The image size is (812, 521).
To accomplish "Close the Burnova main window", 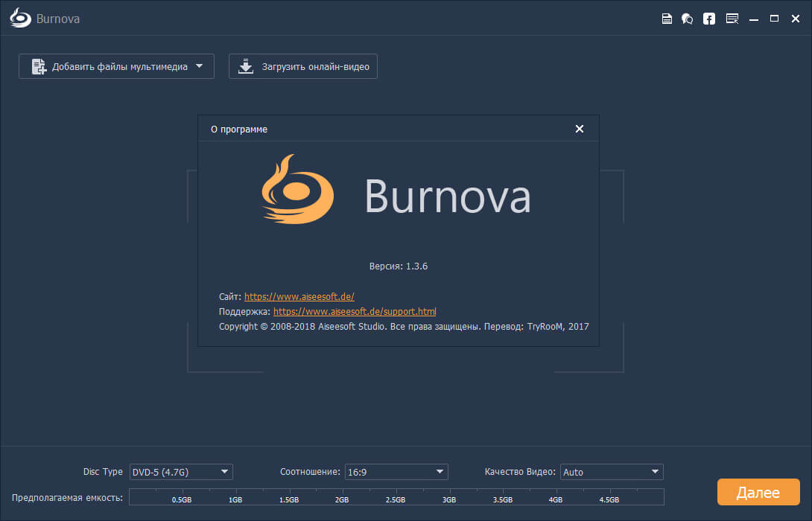I will (796, 19).
